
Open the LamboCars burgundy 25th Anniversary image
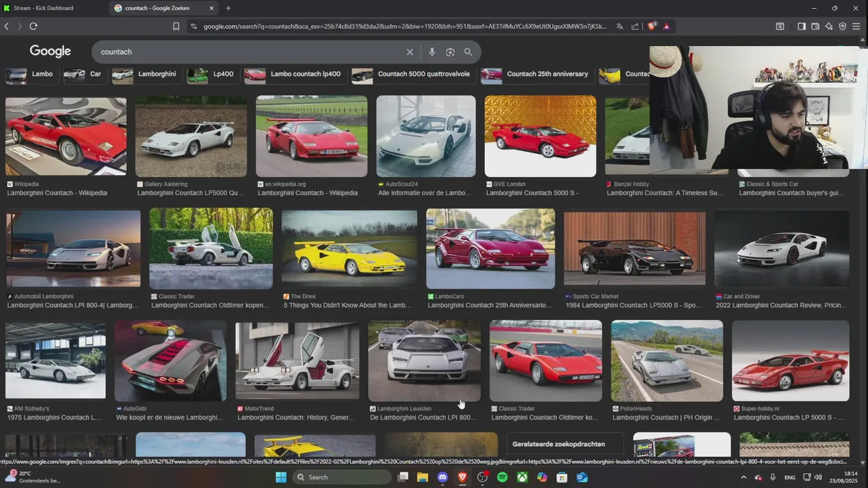coord(490,249)
